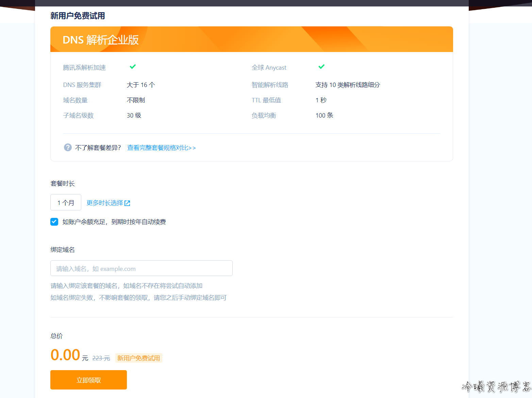Viewport: 532px width, 398px height.
Task: Click the green checkmark for 腾讯系解析加速
Action: click(133, 67)
